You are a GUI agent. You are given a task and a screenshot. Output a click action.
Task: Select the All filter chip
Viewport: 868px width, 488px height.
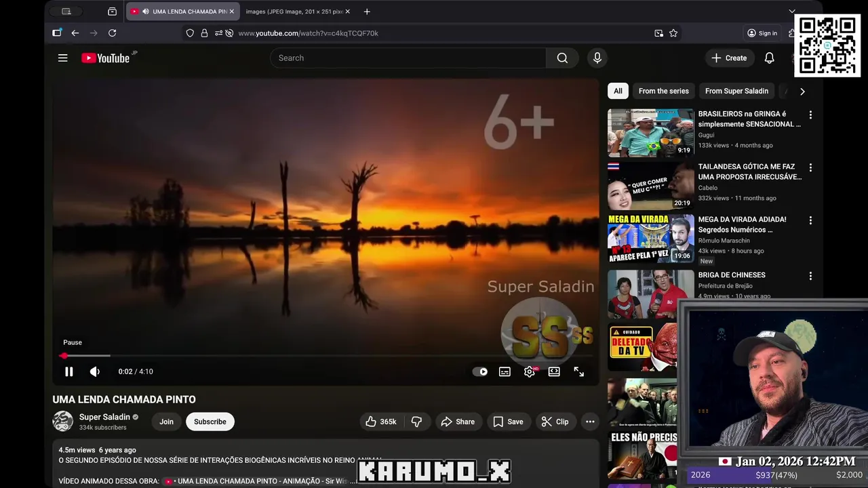(618, 91)
